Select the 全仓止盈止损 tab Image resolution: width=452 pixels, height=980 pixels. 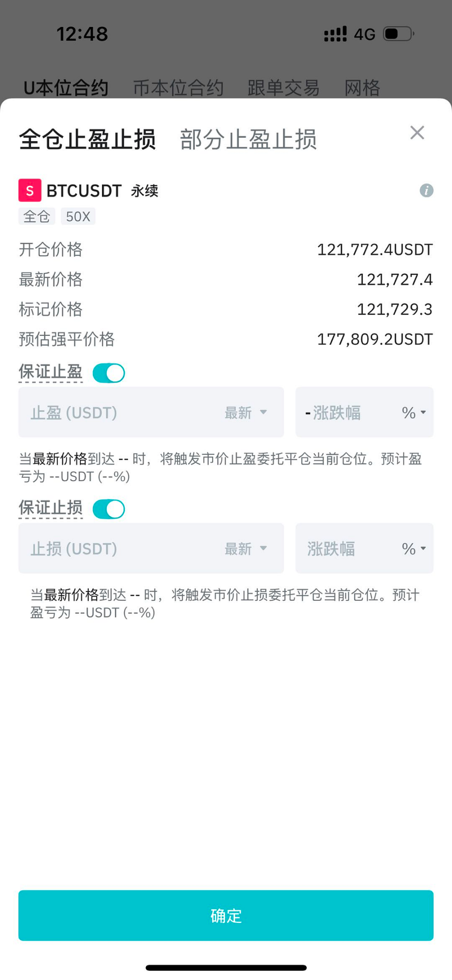coord(87,139)
